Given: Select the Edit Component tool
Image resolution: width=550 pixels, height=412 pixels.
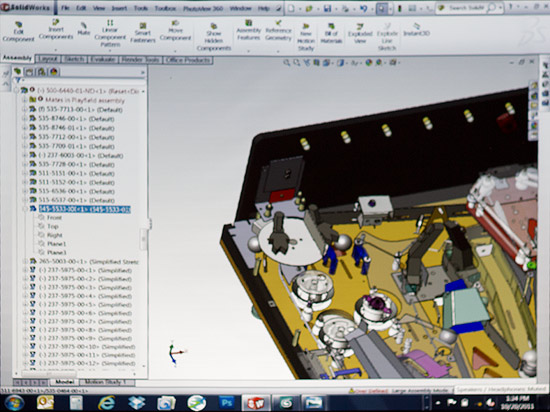Looking at the screenshot, I should (x=18, y=32).
